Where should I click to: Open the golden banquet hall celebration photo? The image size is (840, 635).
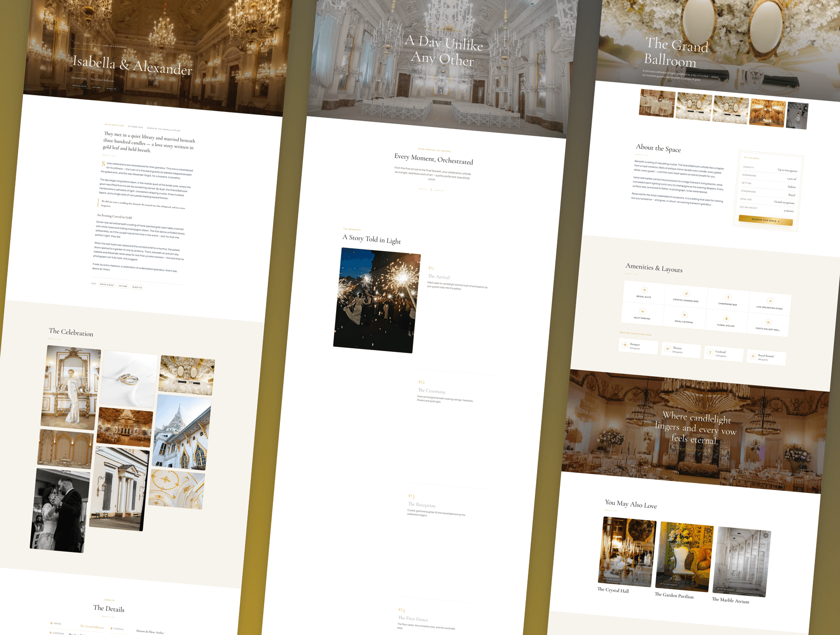[125, 427]
